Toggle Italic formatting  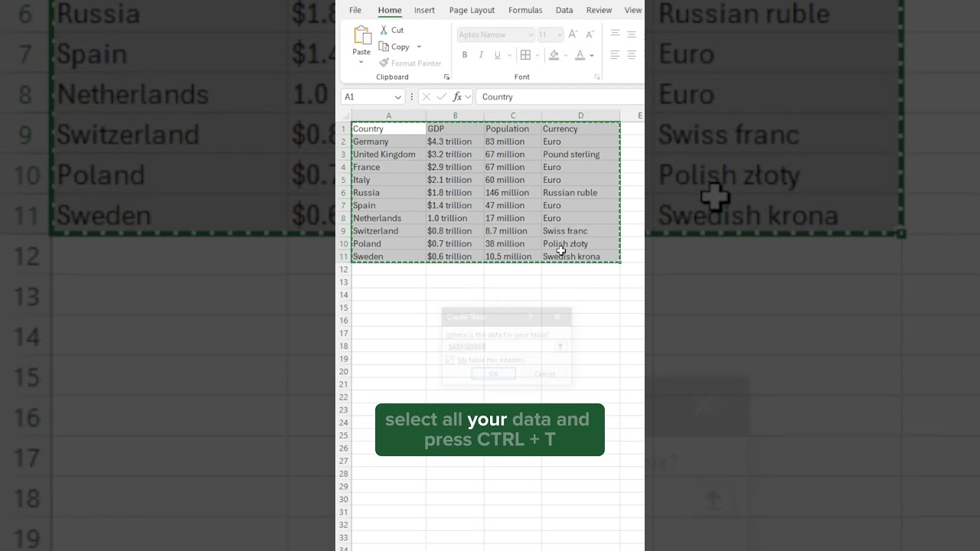(x=481, y=55)
